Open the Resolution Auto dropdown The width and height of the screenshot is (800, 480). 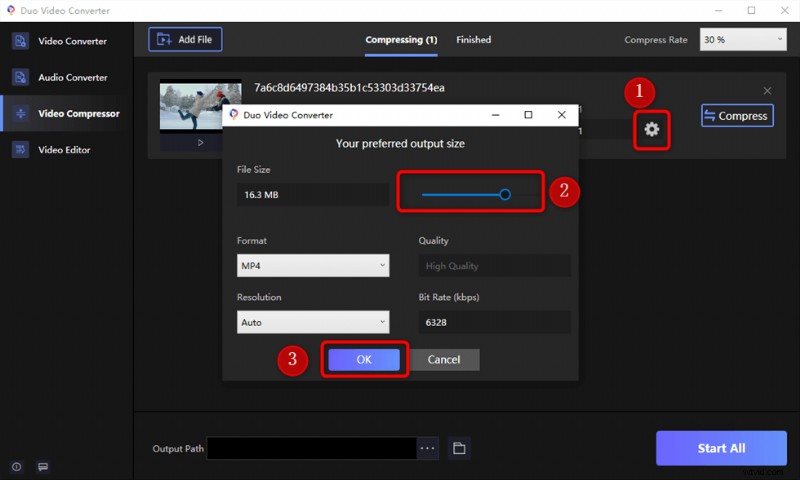[313, 322]
